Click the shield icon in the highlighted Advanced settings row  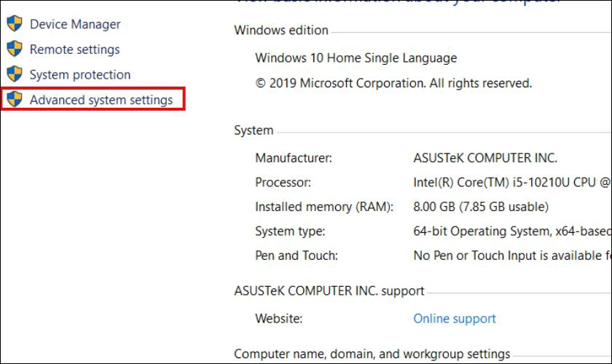(x=15, y=99)
